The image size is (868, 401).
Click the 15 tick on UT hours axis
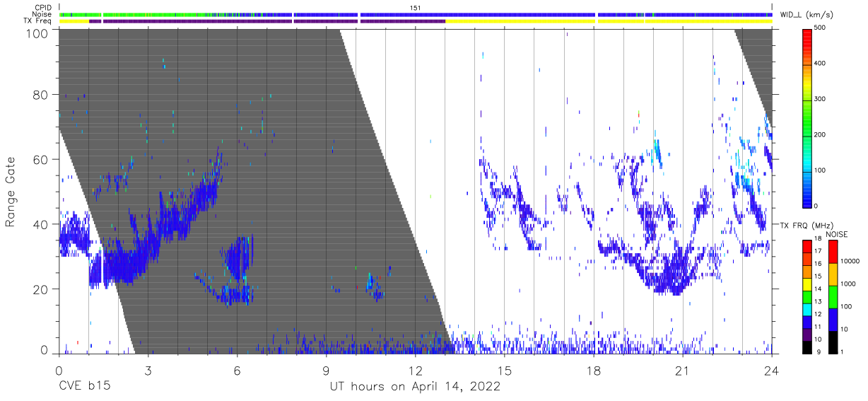coord(505,370)
